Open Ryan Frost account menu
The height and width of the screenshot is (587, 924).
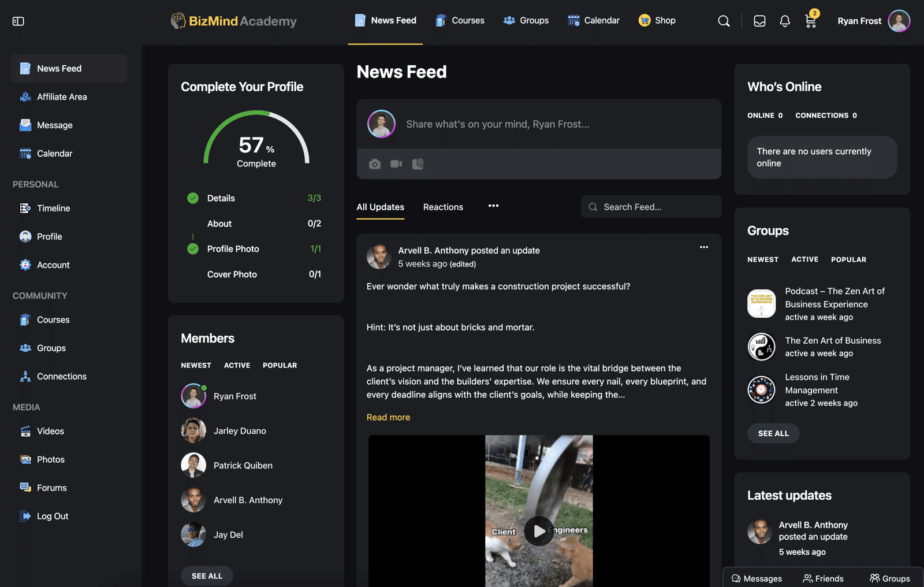(x=874, y=21)
